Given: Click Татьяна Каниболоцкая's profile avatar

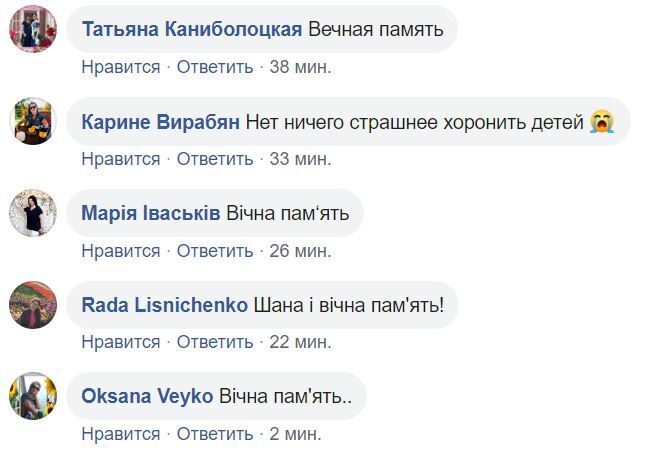Looking at the screenshot, I should click(x=33, y=29).
